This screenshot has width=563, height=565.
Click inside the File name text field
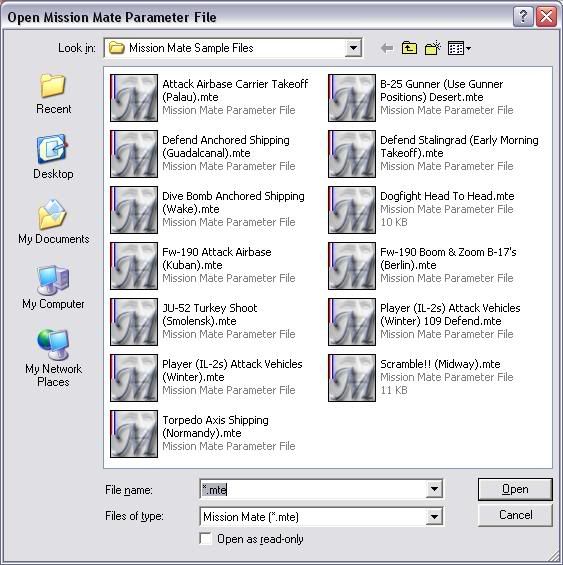coord(313,489)
